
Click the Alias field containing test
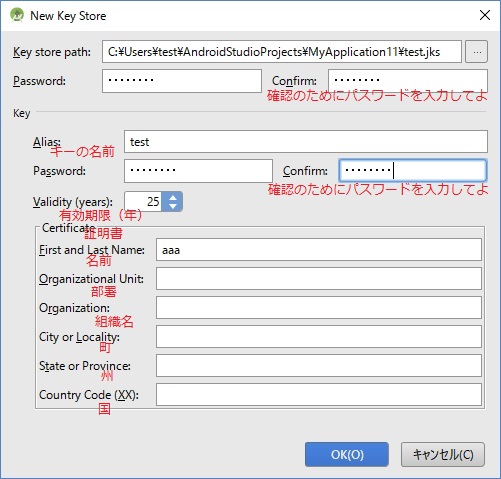306,142
